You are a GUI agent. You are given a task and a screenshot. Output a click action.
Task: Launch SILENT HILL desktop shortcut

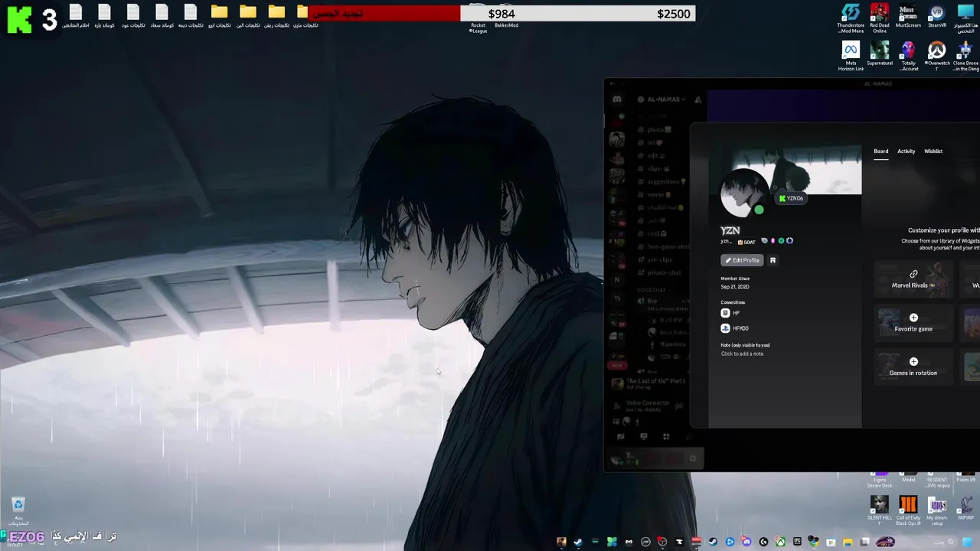tap(879, 510)
